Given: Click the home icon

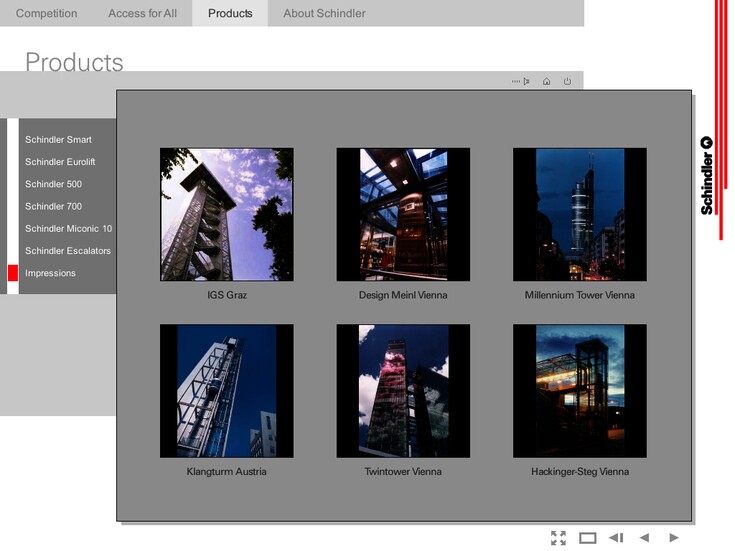Looking at the screenshot, I should 547,81.
